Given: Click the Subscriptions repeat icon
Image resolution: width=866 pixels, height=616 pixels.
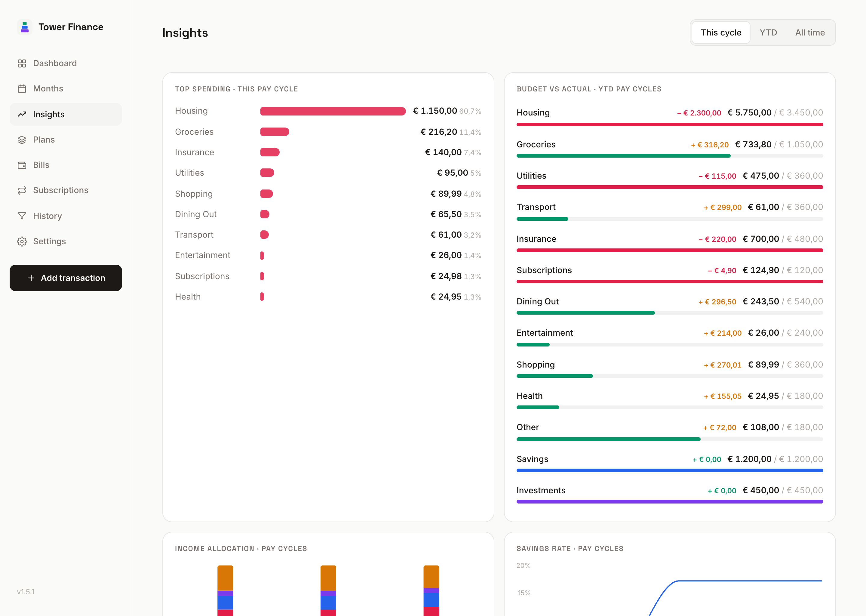Looking at the screenshot, I should 22,190.
